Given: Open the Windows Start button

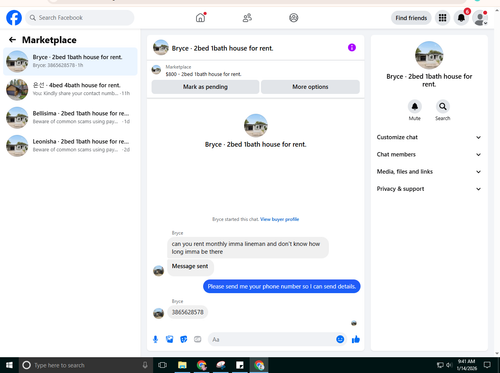Looking at the screenshot, I should coord(9,365).
